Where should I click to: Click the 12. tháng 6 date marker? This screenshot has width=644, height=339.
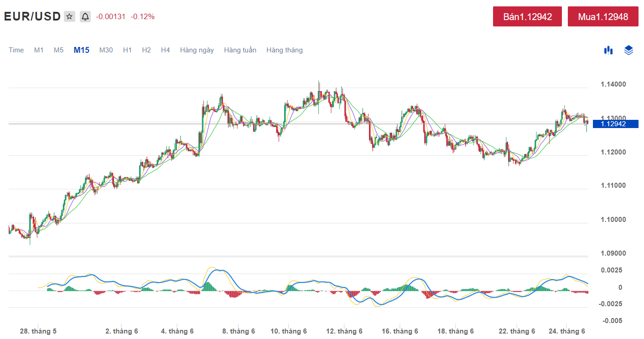344,331
